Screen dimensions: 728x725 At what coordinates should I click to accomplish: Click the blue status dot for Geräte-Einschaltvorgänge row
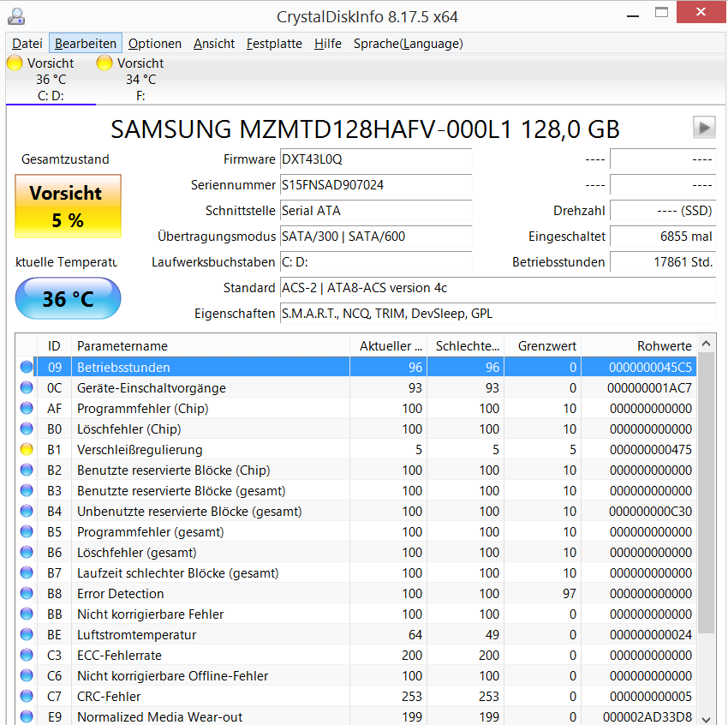pos(27,387)
